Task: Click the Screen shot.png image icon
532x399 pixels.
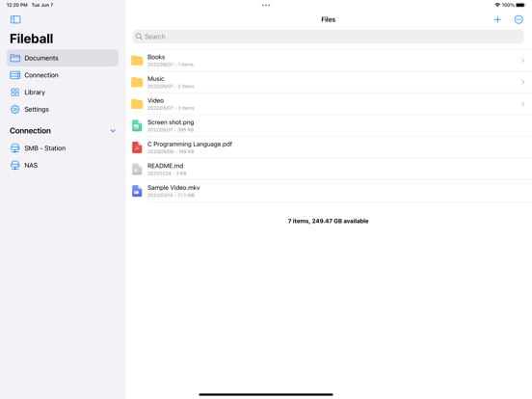Action: [x=137, y=125]
